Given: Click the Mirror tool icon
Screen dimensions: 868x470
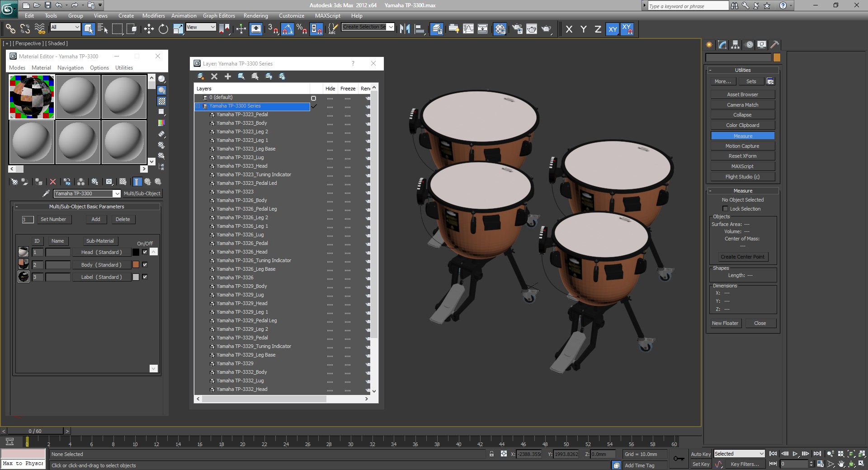Looking at the screenshot, I should point(405,29).
